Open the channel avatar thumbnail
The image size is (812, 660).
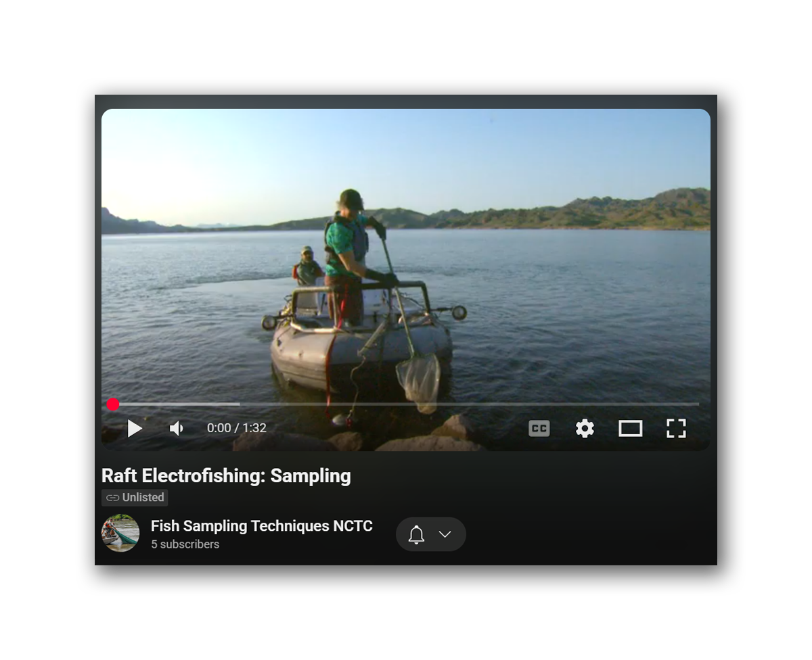point(120,534)
